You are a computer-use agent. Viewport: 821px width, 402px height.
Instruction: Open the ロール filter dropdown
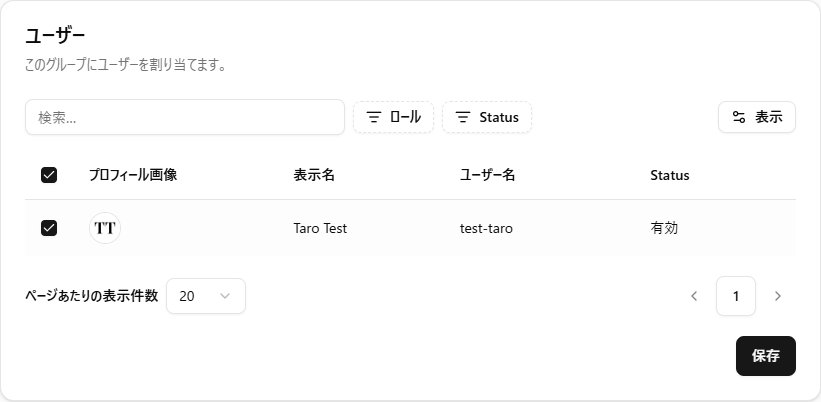pos(394,117)
